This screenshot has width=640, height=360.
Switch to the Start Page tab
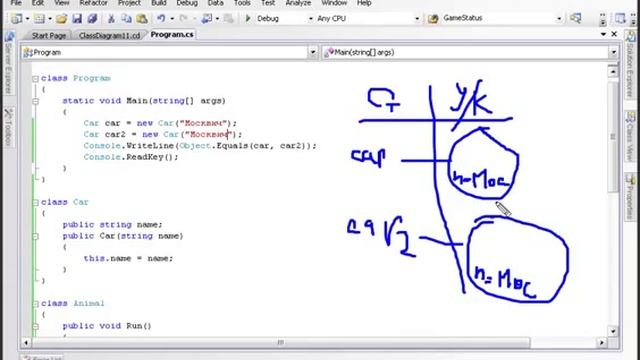49,36
